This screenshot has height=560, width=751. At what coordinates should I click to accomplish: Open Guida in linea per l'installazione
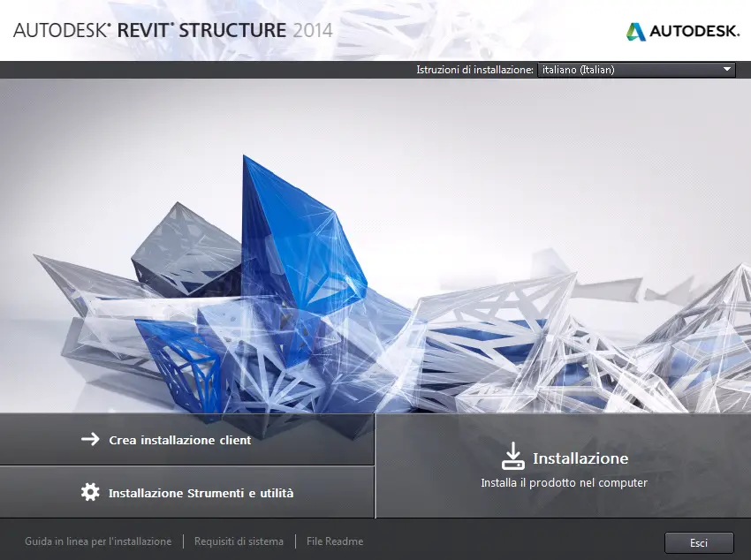[x=98, y=541]
